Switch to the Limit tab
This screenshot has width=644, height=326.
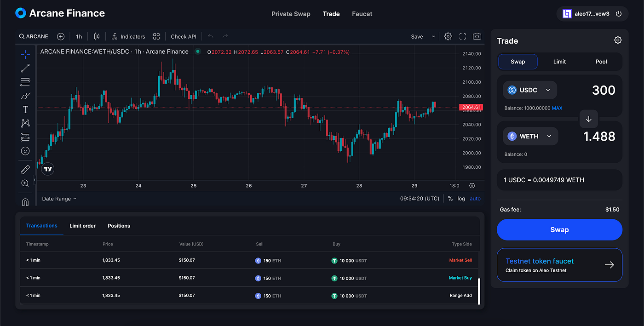(x=559, y=62)
